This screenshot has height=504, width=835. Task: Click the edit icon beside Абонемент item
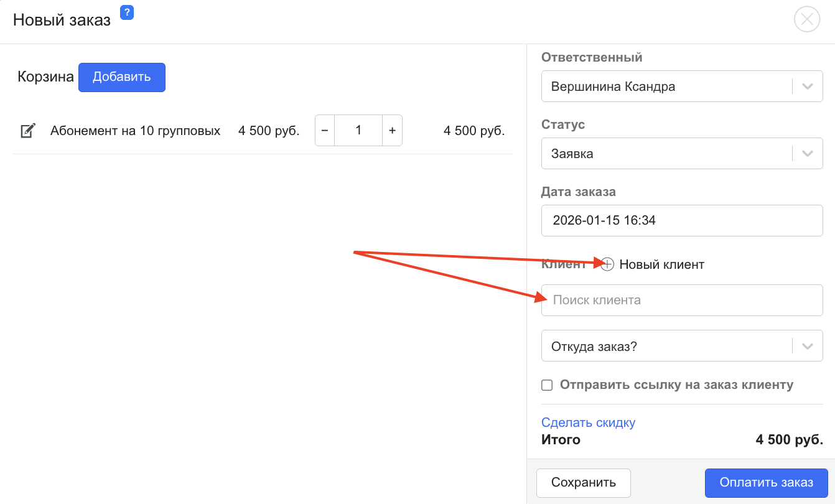click(27, 131)
